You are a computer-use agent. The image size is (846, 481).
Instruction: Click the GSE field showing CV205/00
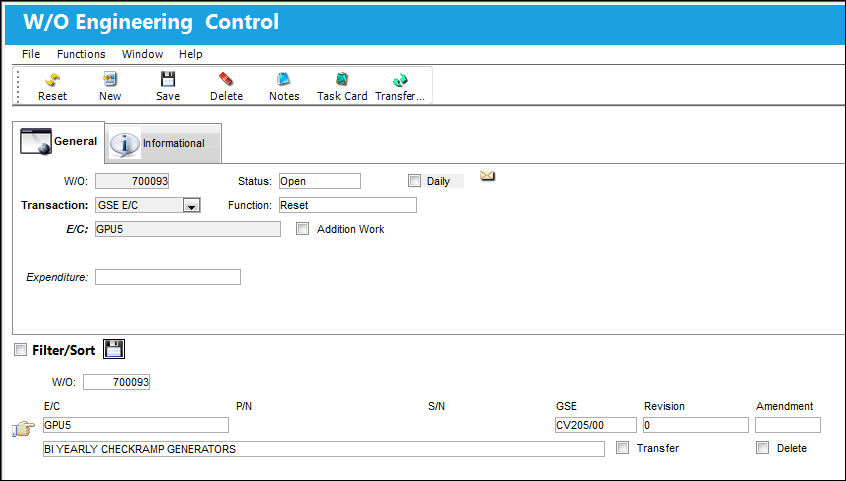point(596,425)
